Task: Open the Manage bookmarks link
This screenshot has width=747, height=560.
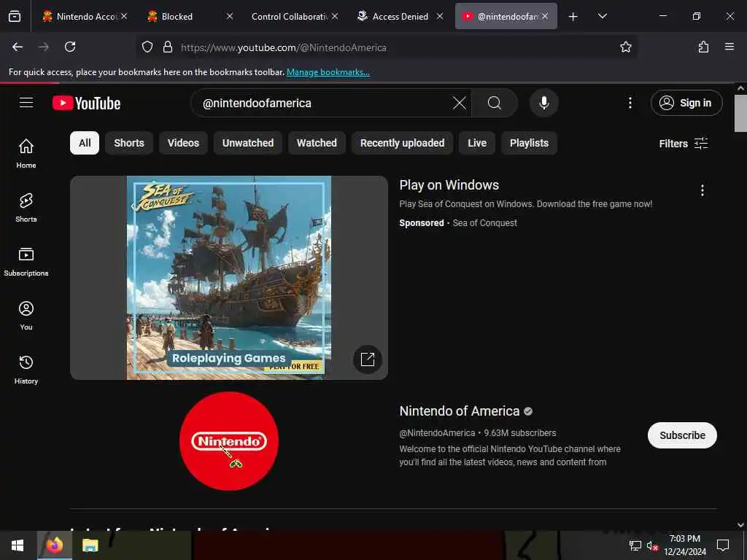Action: point(328,72)
